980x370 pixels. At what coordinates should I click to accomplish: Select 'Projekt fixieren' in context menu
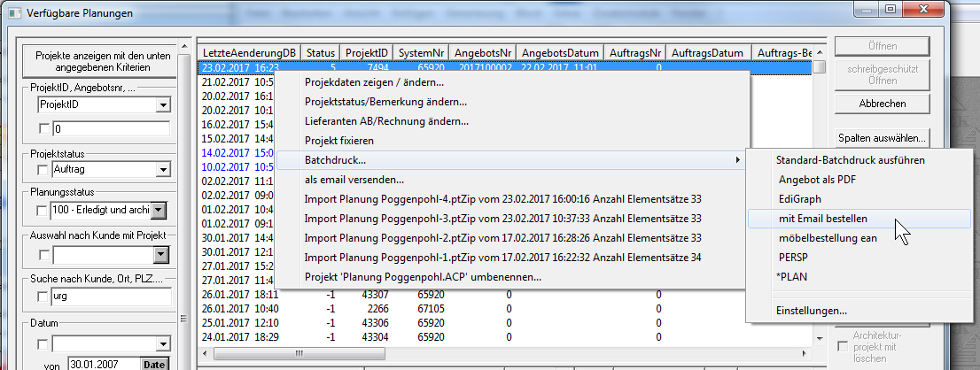click(x=338, y=141)
